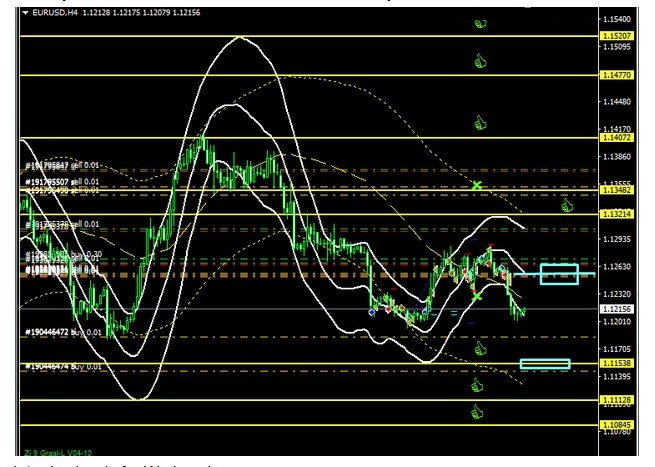Select the green X marker near the 1.12320 level
655x467 pixels.
(x=477, y=295)
